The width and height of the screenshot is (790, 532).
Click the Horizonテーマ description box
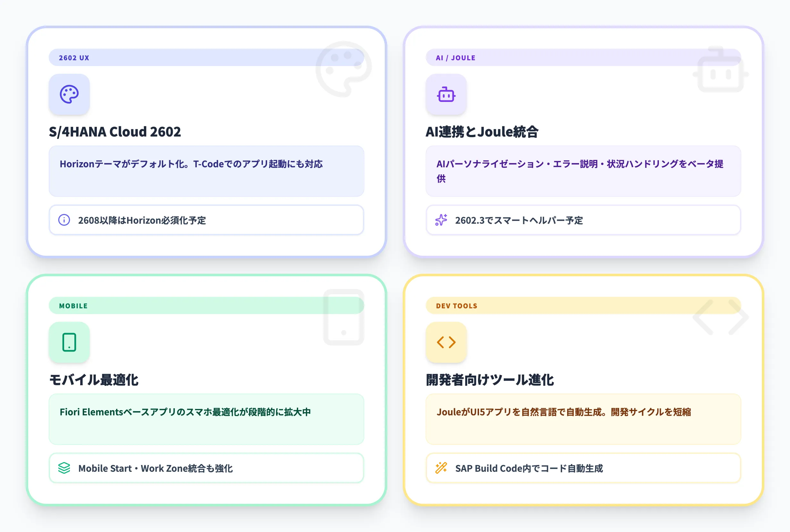206,171
